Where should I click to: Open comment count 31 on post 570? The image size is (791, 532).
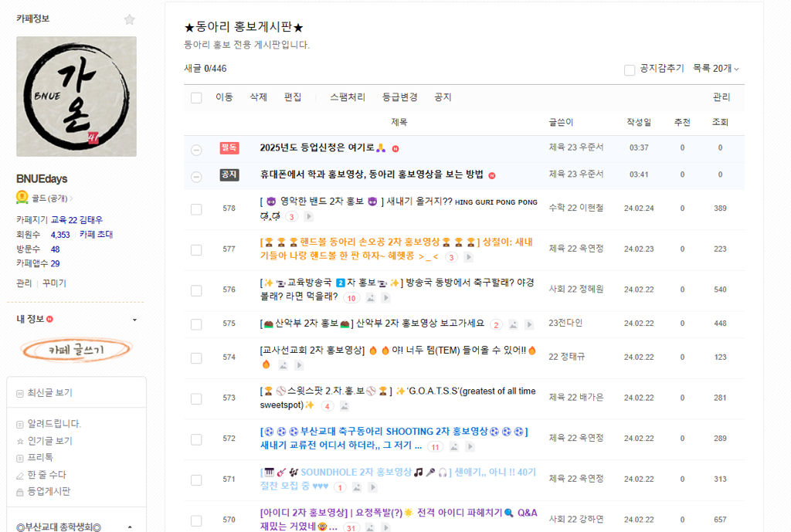pyautogui.click(x=351, y=527)
